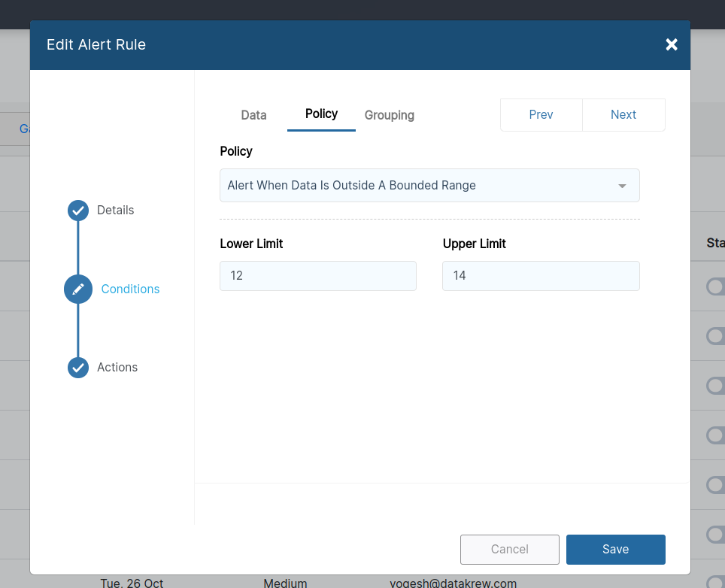This screenshot has height=588, width=725.
Task: Click the Lower Limit input showing 12
Action: [x=317, y=276]
